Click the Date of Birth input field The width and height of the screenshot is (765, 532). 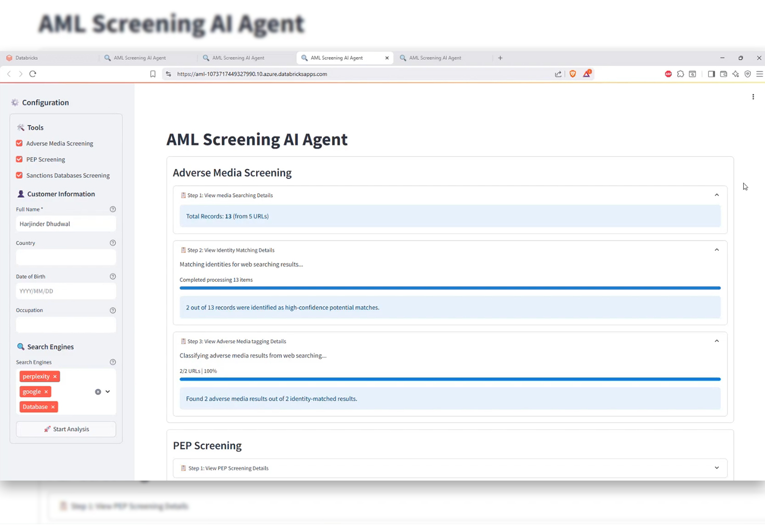(x=65, y=291)
